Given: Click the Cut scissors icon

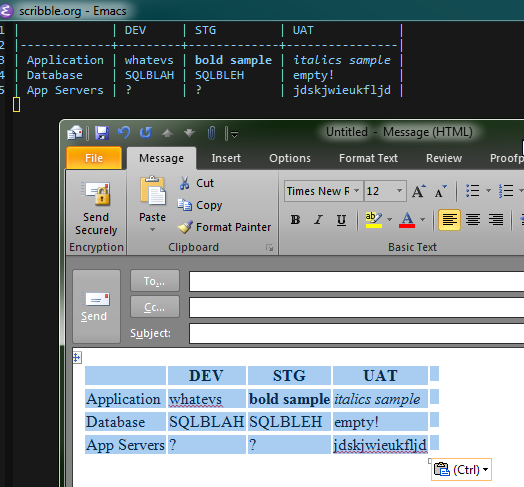Looking at the screenshot, I should pyautogui.click(x=184, y=183).
